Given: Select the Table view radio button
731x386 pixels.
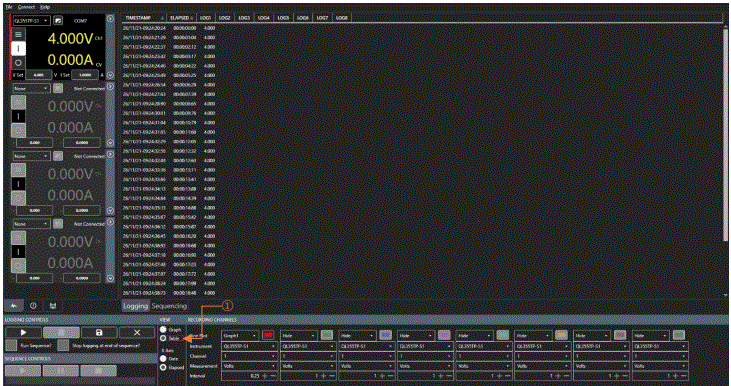Looking at the screenshot, I should [x=163, y=338].
